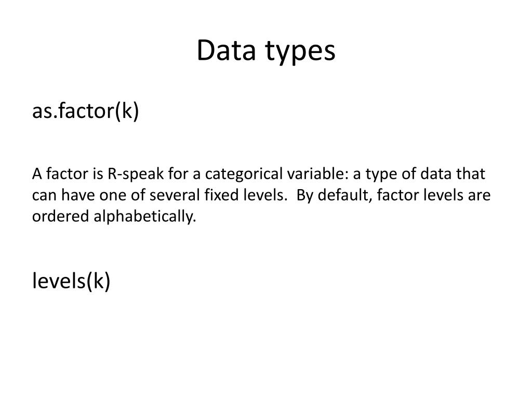Click the 'Data types' slide title
Image resolution: width=532 pixels, height=399 pixels.
(266, 51)
